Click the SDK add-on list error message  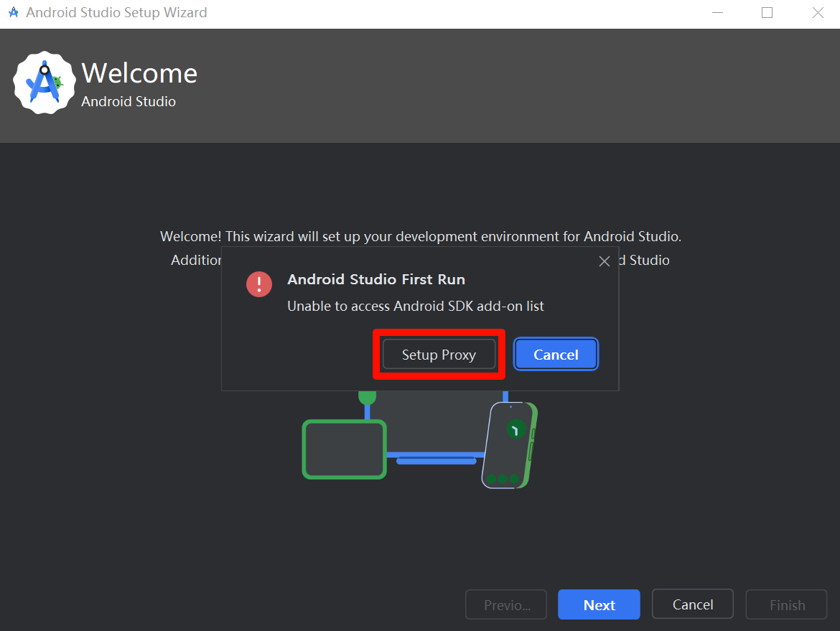[x=415, y=306]
